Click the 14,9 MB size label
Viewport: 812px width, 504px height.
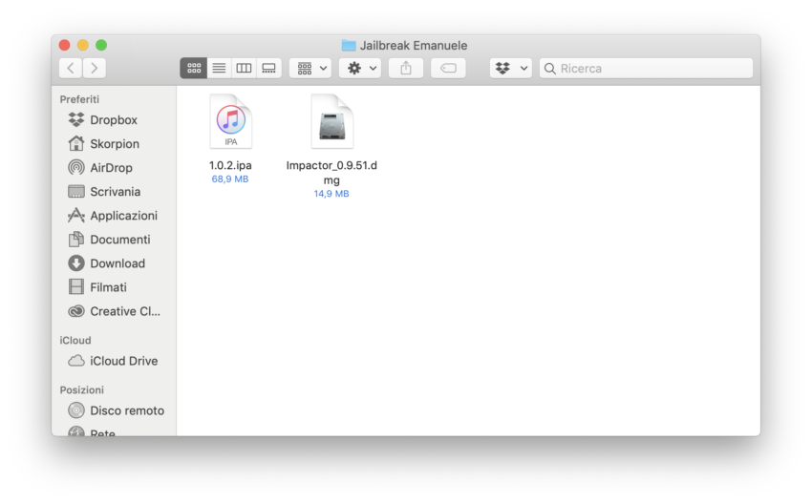coord(331,194)
